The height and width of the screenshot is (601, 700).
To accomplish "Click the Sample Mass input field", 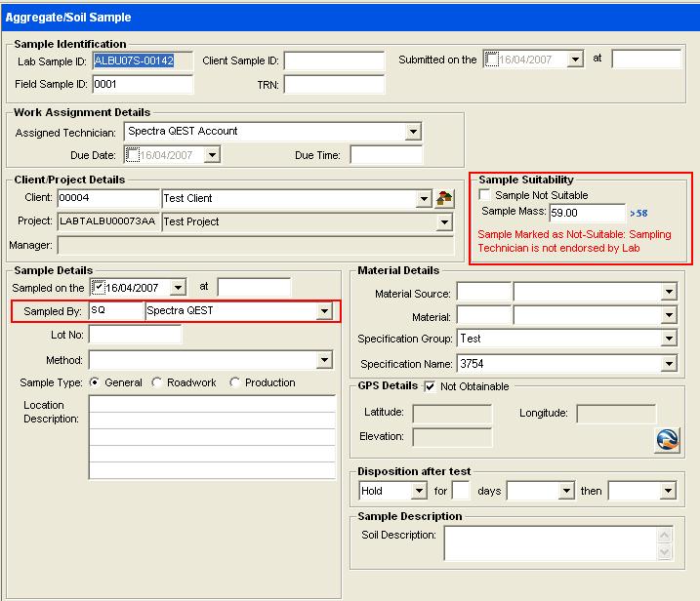I will (586, 213).
